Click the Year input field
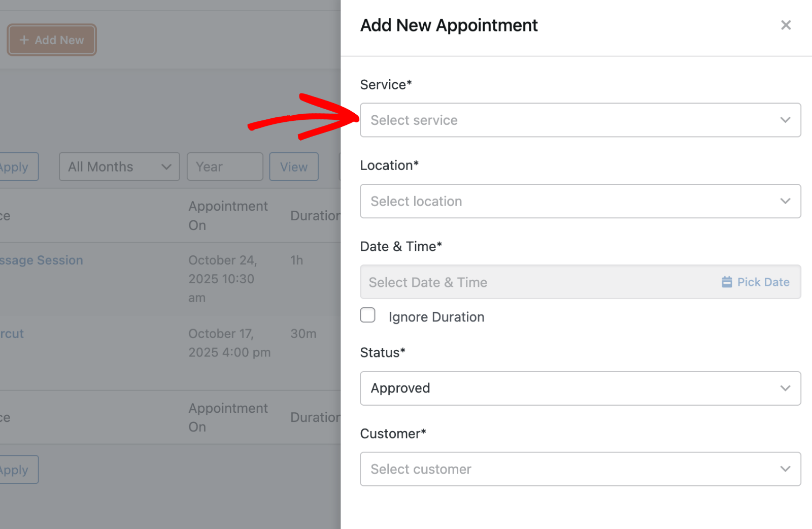812x529 pixels. pos(224,167)
